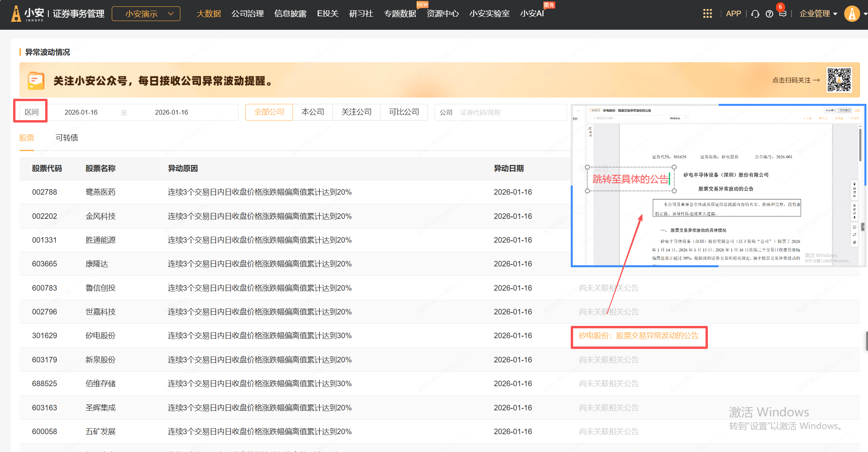Viewport: 868px width, 452px height.
Task: Click the orange notification banner icon
Action: click(x=36, y=80)
